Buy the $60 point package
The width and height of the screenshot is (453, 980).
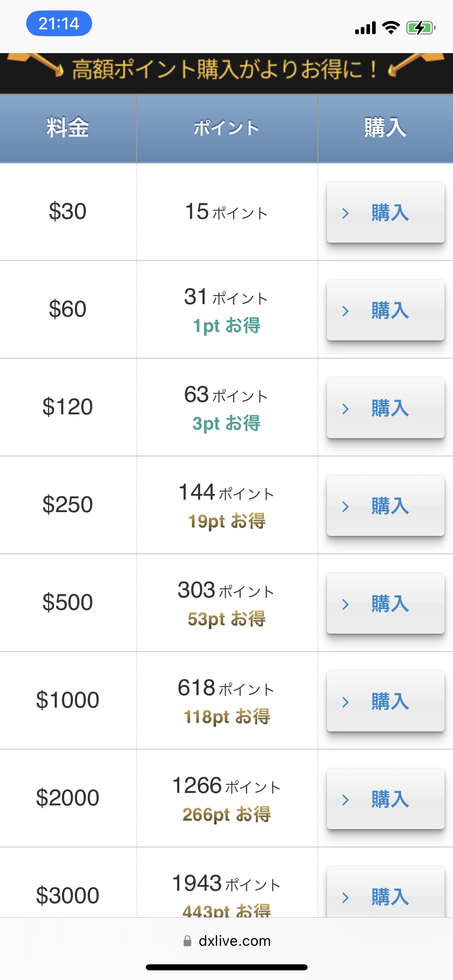point(385,310)
